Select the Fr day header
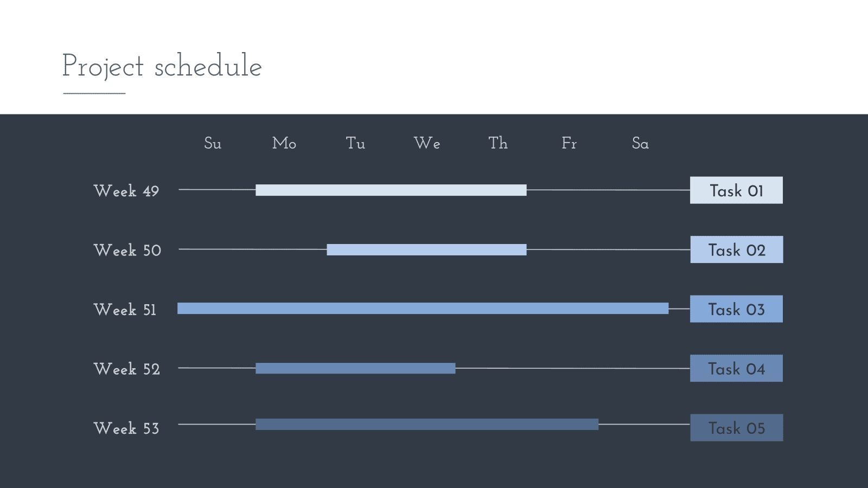Image resolution: width=868 pixels, height=488 pixels. point(569,143)
